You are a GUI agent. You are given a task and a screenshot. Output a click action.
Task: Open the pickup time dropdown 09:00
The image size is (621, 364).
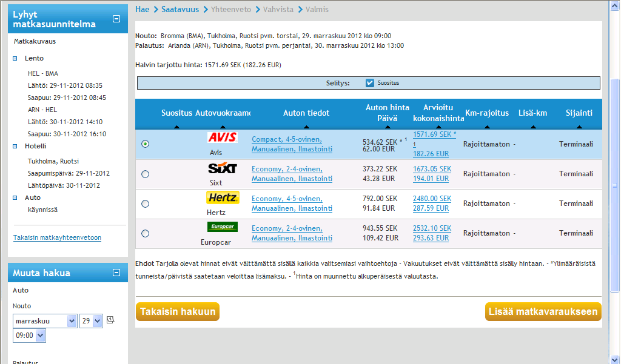click(x=29, y=336)
